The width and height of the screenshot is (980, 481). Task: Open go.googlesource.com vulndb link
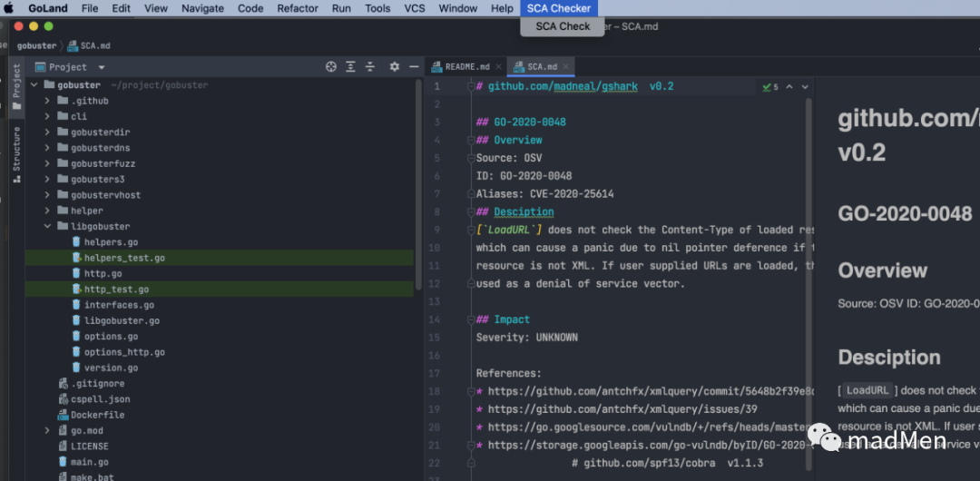pyautogui.click(x=652, y=427)
